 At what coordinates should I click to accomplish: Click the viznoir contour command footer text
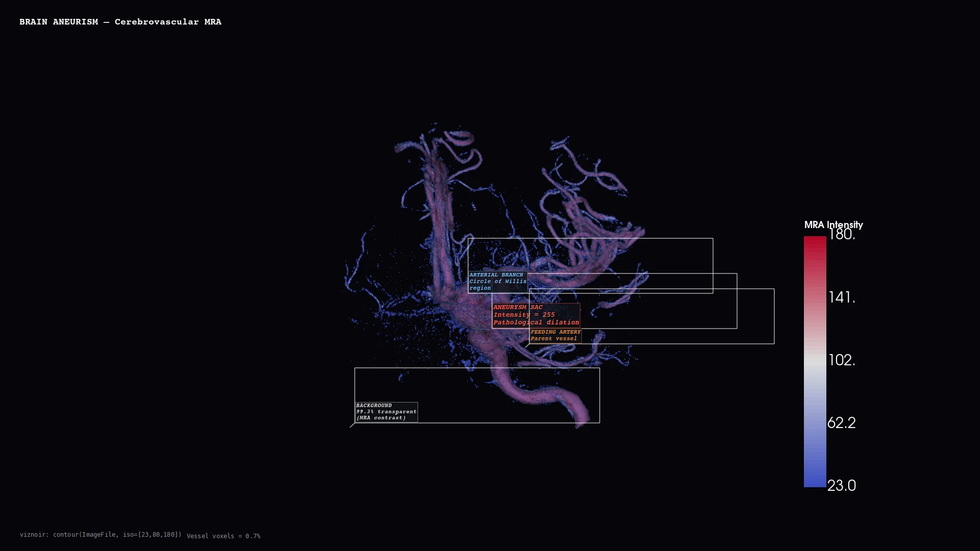101,535
